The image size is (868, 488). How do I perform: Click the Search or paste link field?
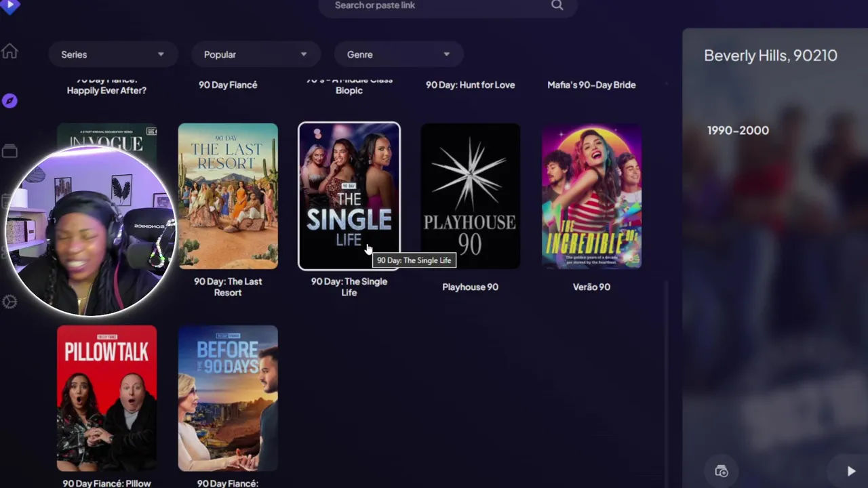[448, 6]
